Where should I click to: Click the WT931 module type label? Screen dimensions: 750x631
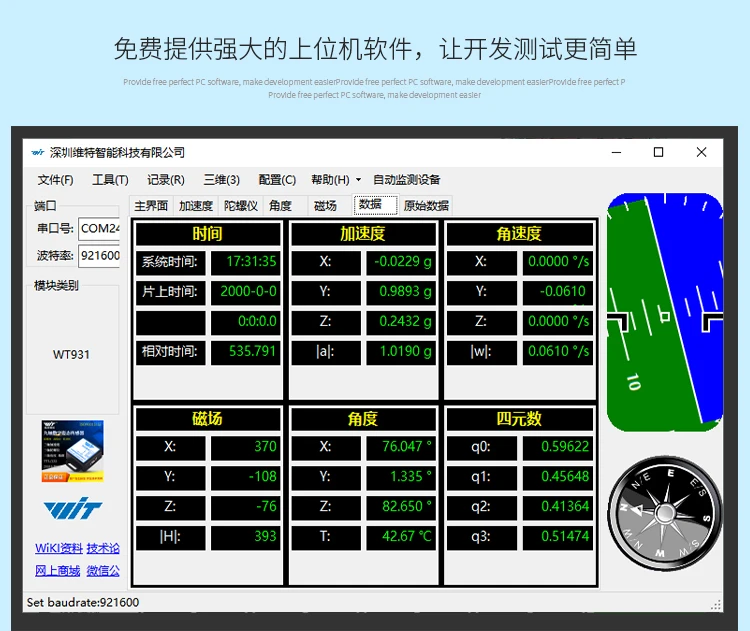click(71, 354)
